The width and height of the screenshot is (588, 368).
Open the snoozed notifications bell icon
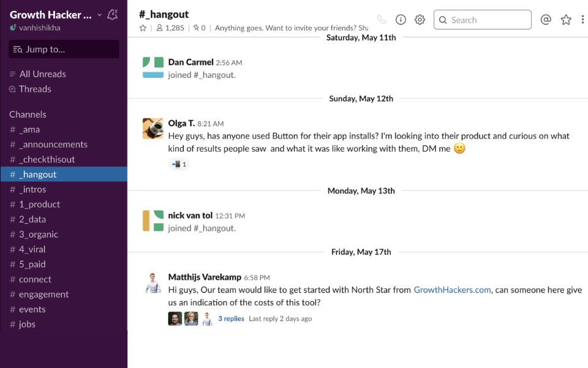pos(112,15)
